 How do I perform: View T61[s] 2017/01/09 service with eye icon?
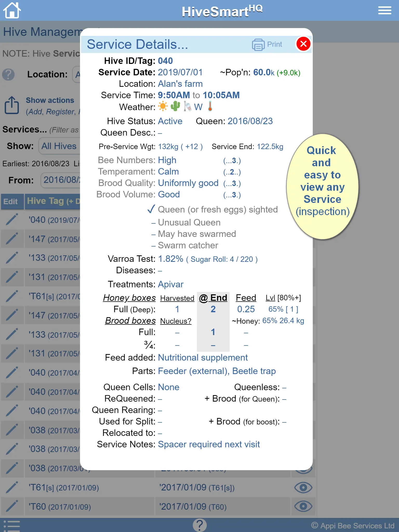point(303,488)
